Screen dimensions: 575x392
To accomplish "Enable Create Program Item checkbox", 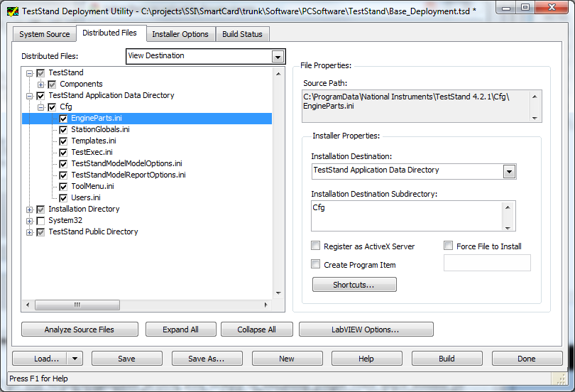I will click(315, 263).
